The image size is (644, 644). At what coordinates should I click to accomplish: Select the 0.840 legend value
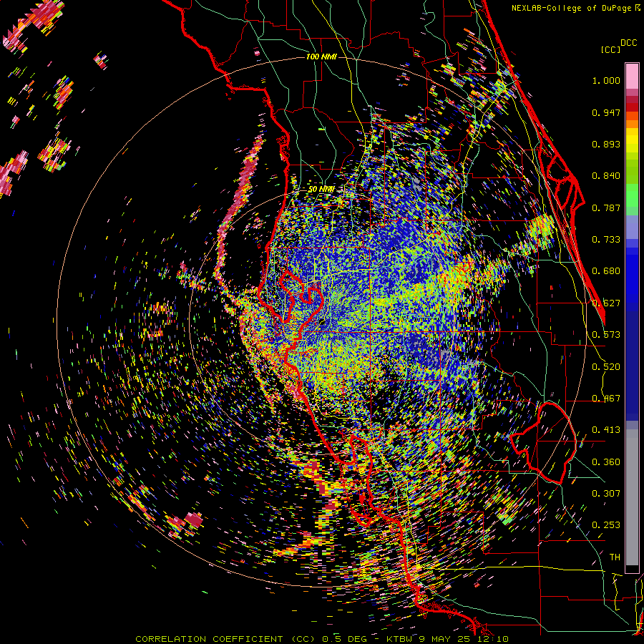click(606, 176)
